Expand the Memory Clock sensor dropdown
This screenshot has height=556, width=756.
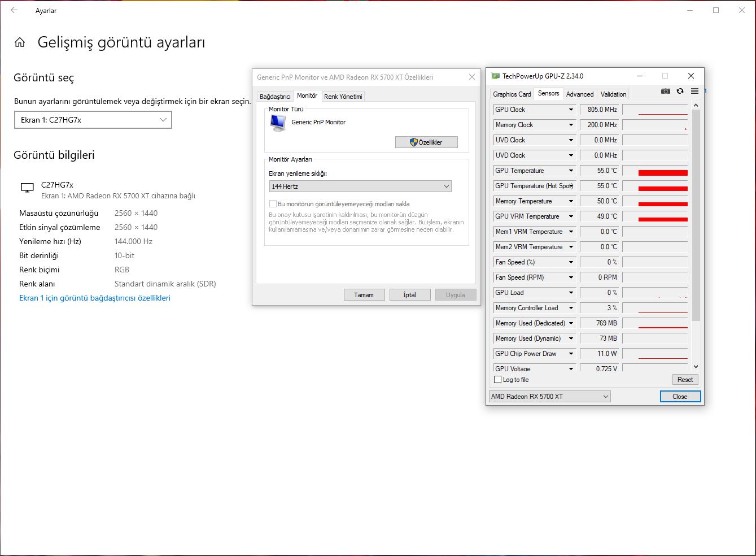pos(571,125)
